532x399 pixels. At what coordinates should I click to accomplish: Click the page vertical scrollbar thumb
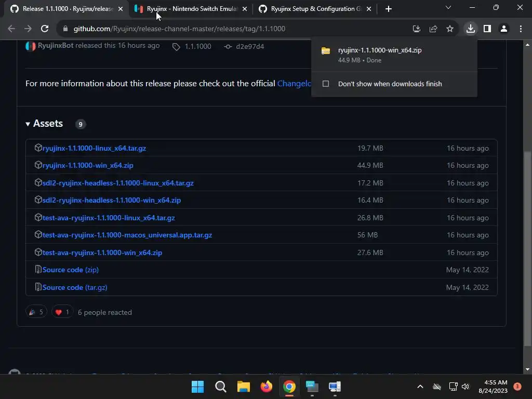(x=527, y=249)
